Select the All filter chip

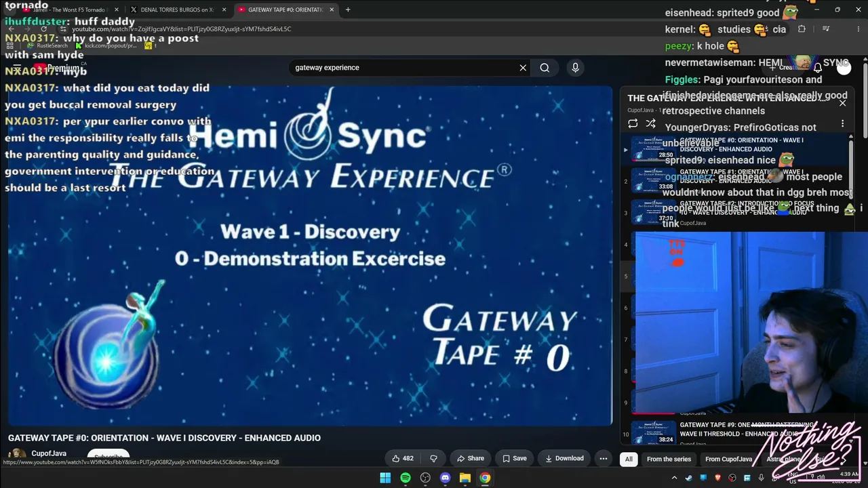629,459
